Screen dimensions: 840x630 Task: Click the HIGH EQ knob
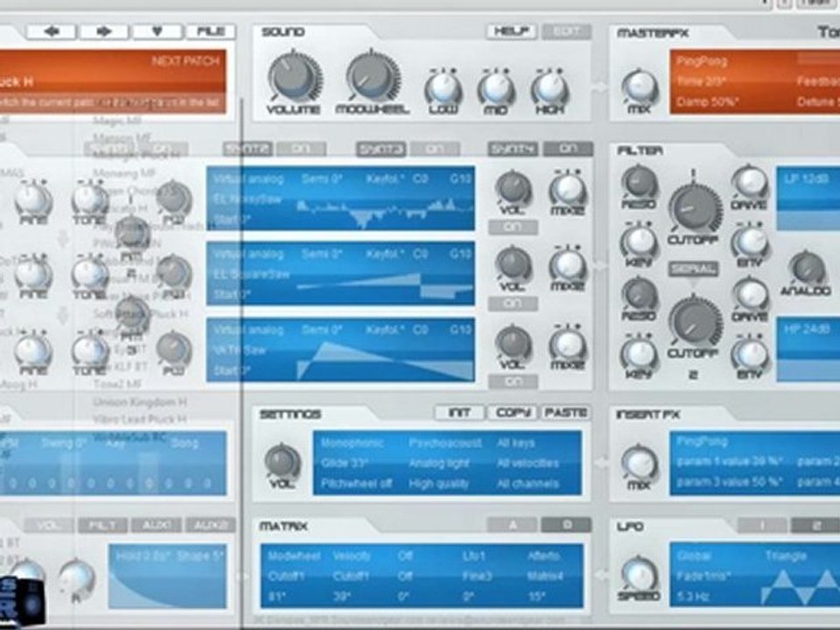click(x=549, y=88)
